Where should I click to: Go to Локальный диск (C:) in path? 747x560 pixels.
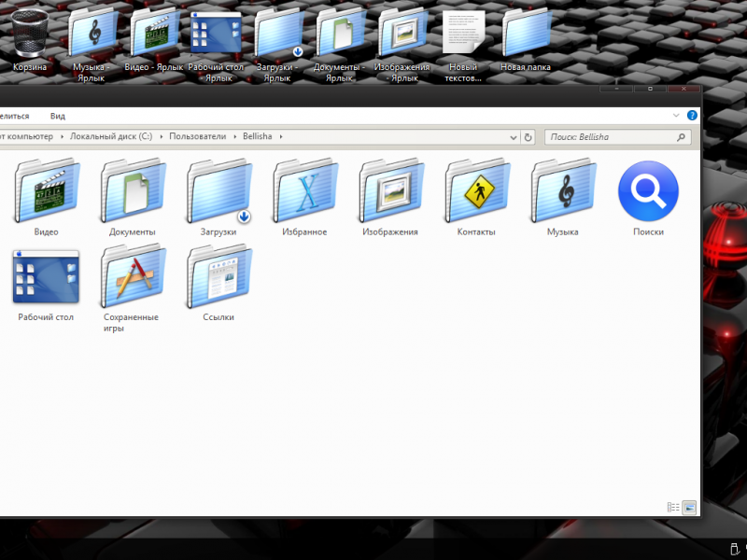click(x=111, y=136)
